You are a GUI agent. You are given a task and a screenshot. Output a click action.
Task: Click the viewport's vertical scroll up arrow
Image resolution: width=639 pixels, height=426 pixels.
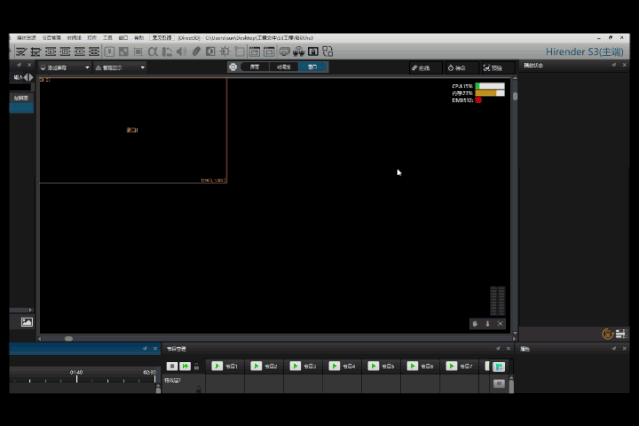pyautogui.click(x=515, y=78)
